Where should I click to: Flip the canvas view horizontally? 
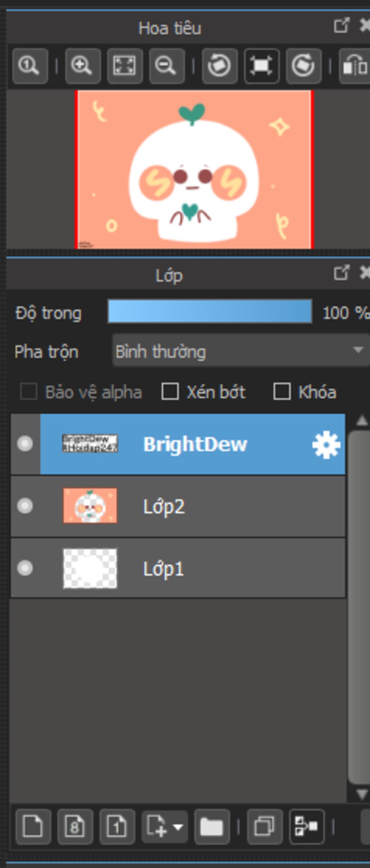[x=355, y=66]
